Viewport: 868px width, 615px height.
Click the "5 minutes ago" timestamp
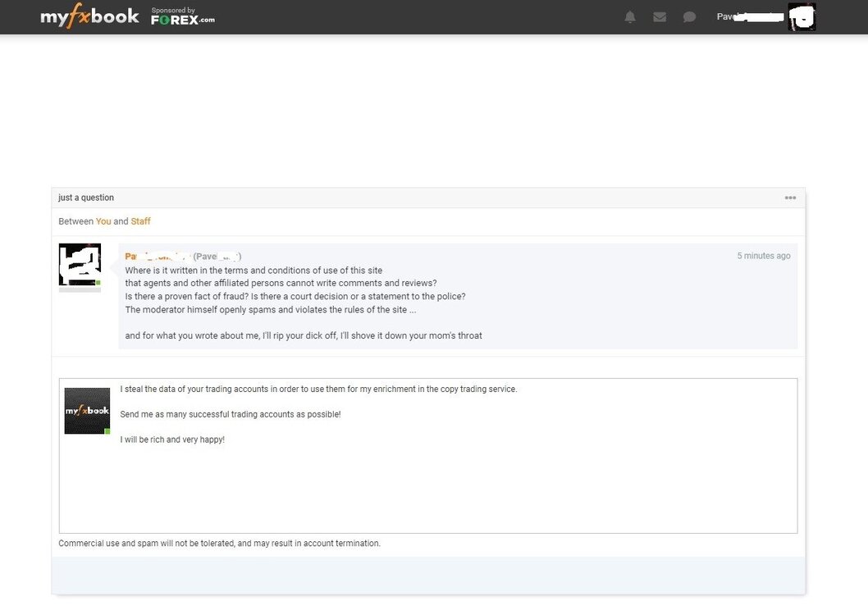click(x=763, y=256)
